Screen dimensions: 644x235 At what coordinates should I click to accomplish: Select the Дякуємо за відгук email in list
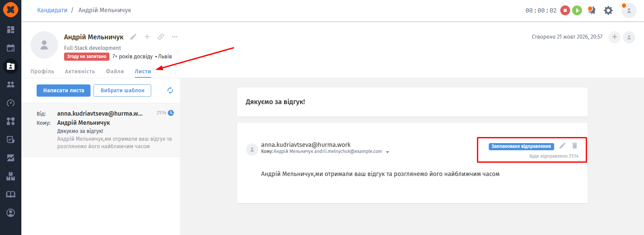click(101, 130)
